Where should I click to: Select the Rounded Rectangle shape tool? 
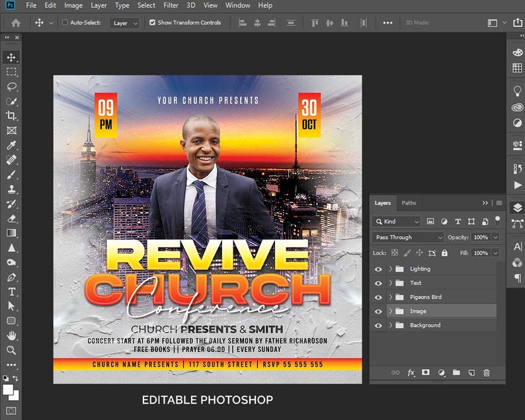11,321
